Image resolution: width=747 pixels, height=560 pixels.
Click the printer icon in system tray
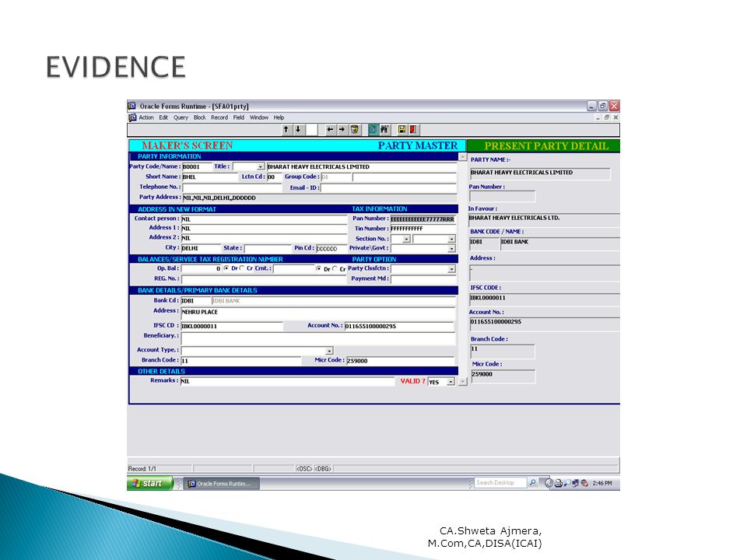(558, 483)
